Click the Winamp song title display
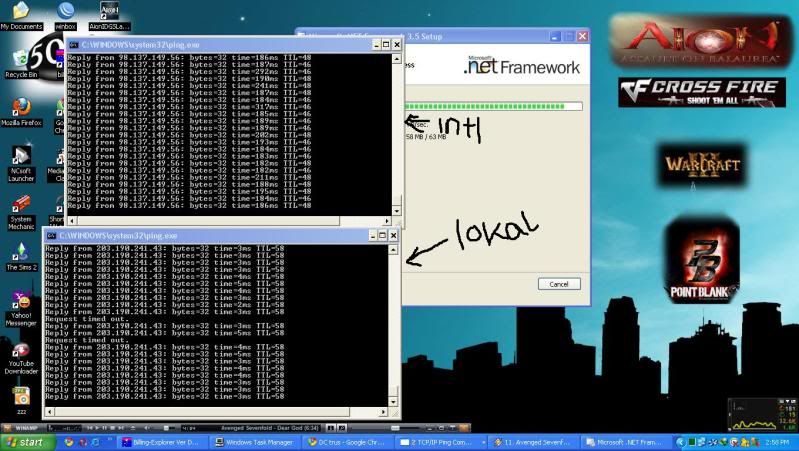799x451 pixels. [270, 428]
